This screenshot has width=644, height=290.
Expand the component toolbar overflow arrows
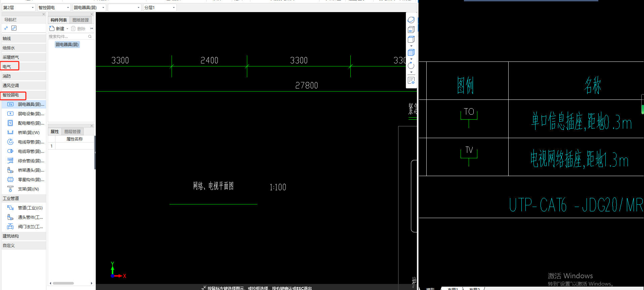click(92, 29)
